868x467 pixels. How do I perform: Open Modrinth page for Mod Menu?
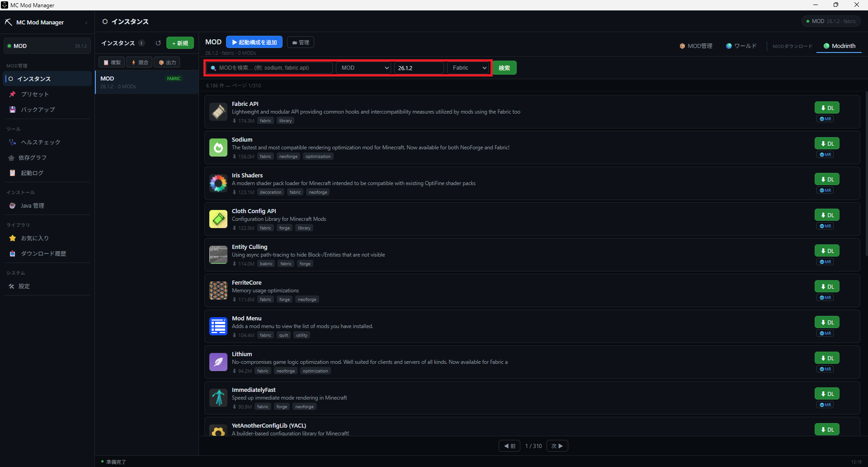[826, 334]
